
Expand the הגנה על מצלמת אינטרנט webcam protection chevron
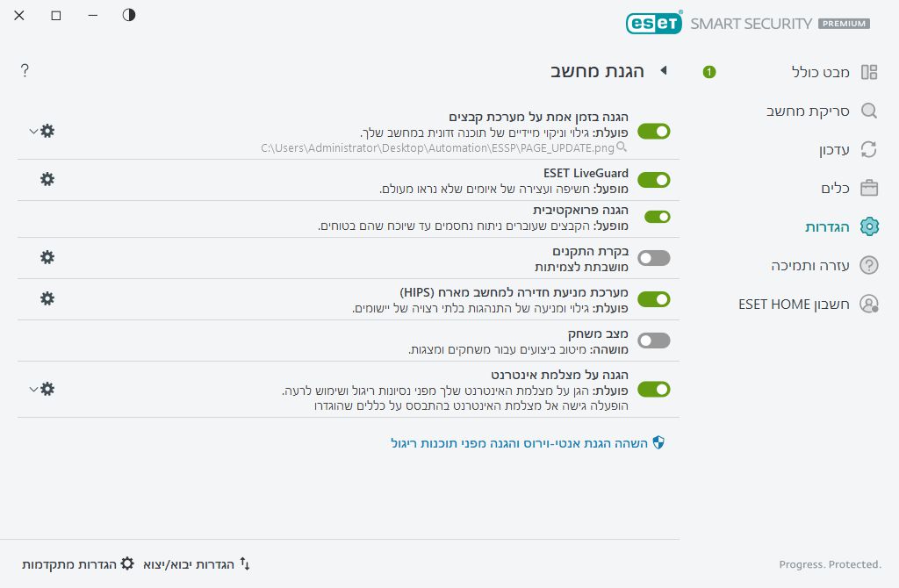click(x=32, y=389)
